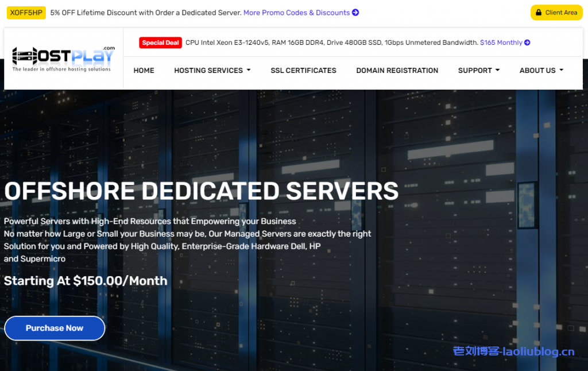Expand the About Us menu caret
The image size is (588, 371).
pos(561,70)
